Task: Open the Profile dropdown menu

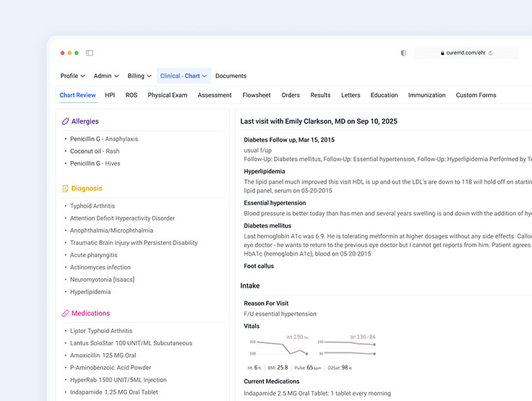Action: coord(72,76)
